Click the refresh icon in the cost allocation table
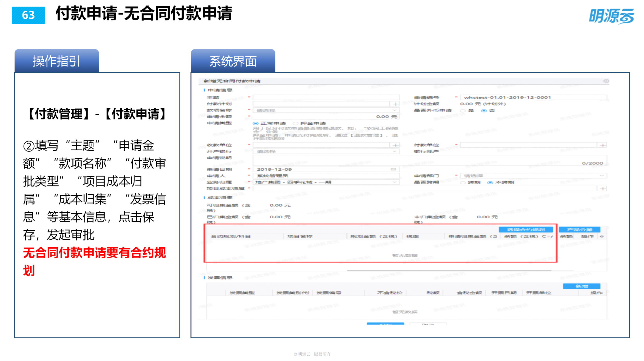 (602, 237)
